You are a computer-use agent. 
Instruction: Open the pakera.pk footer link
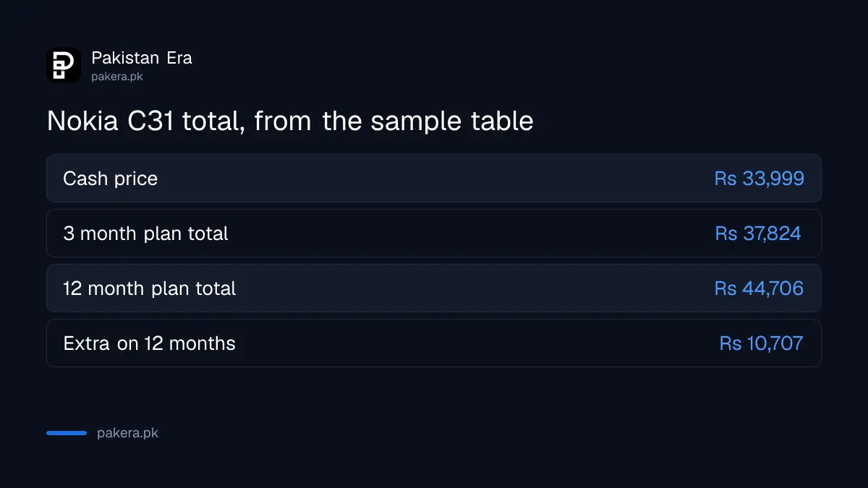point(127,433)
